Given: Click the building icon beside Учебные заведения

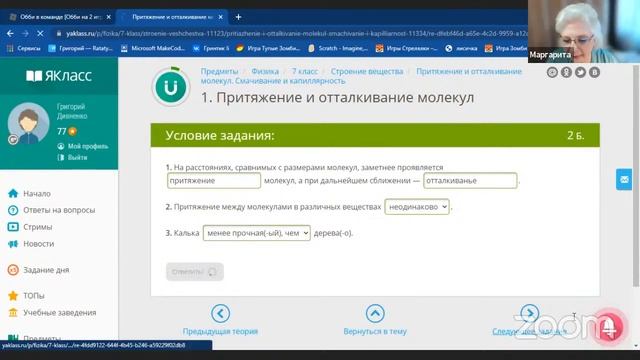Looking at the screenshot, I should tap(13, 313).
